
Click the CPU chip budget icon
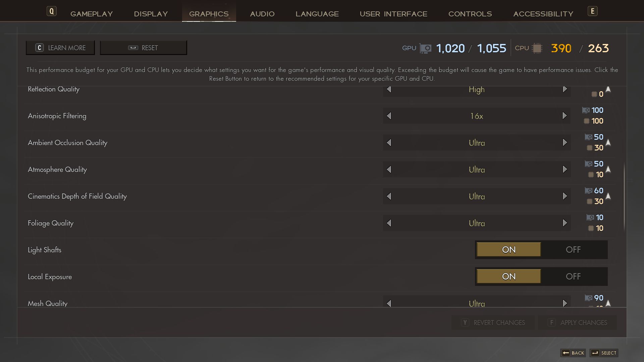tap(537, 48)
